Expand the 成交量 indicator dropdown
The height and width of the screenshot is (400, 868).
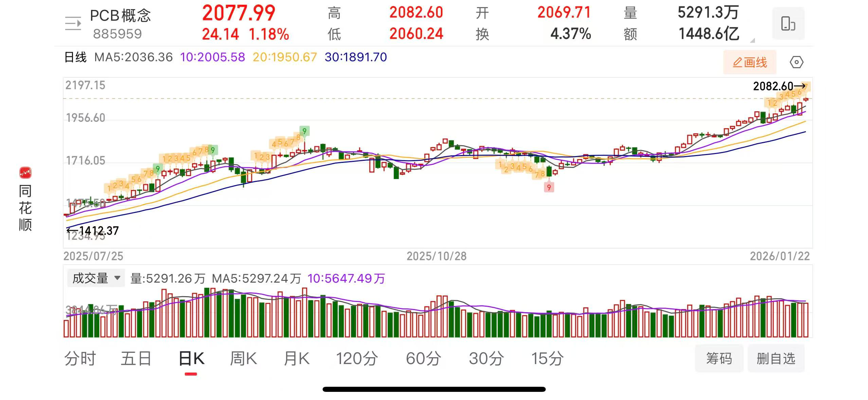coord(95,278)
